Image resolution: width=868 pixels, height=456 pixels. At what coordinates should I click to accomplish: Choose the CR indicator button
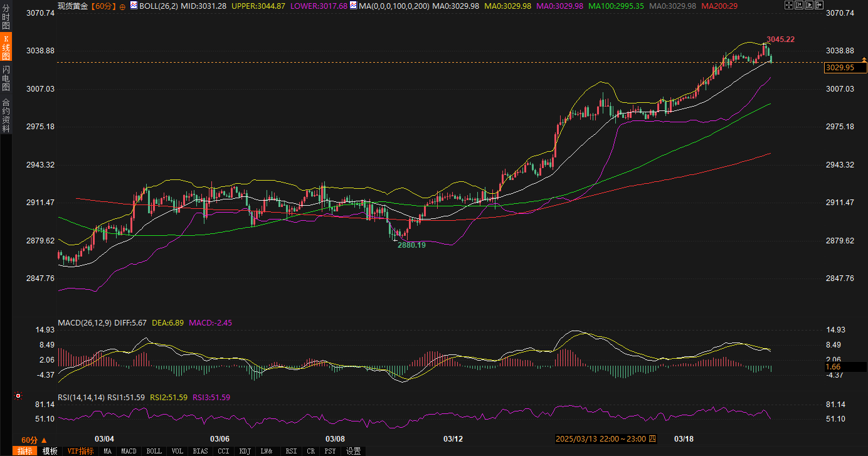click(x=311, y=451)
